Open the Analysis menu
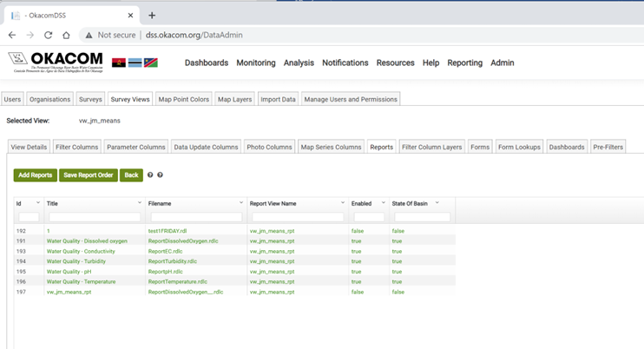The height and width of the screenshot is (349, 644). (x=299, y=63)
